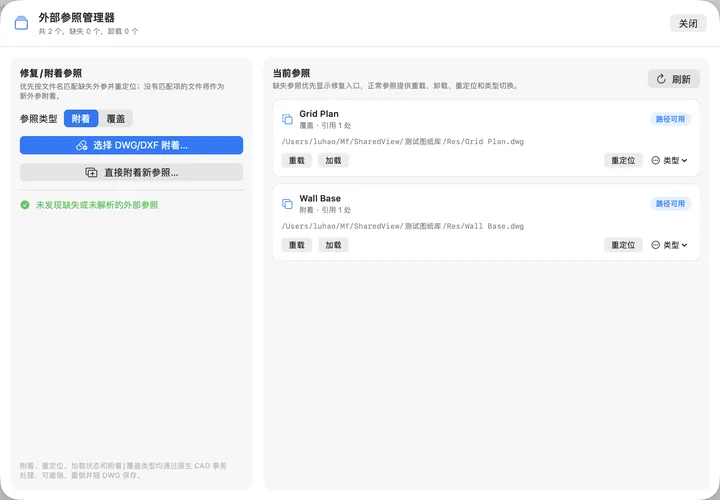The width and height of the screenshot is (720, 500).
Task: Click 覆盖 · 引用 1 处 subtitle of Grid Plan
Action: 325,125
